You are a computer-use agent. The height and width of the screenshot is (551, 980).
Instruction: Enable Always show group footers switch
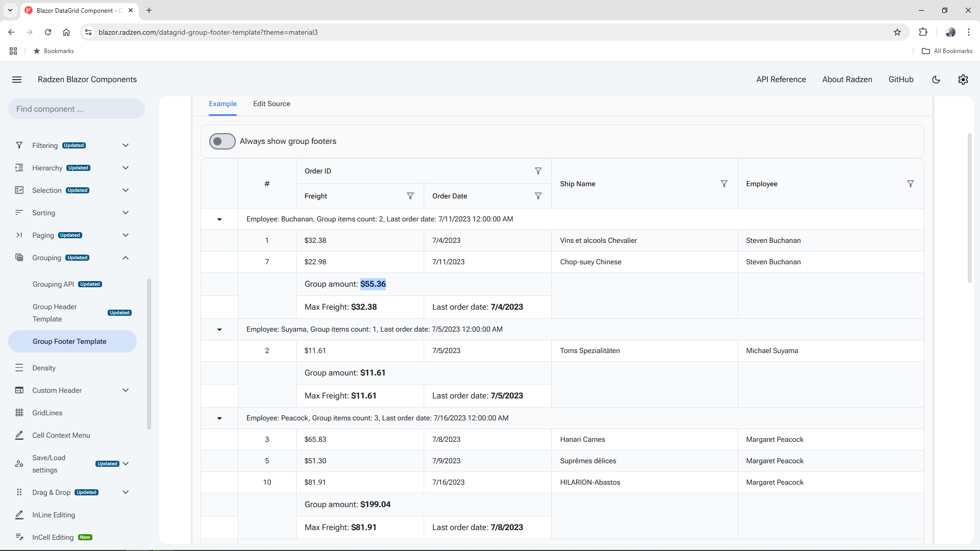[x=222, y=141]
